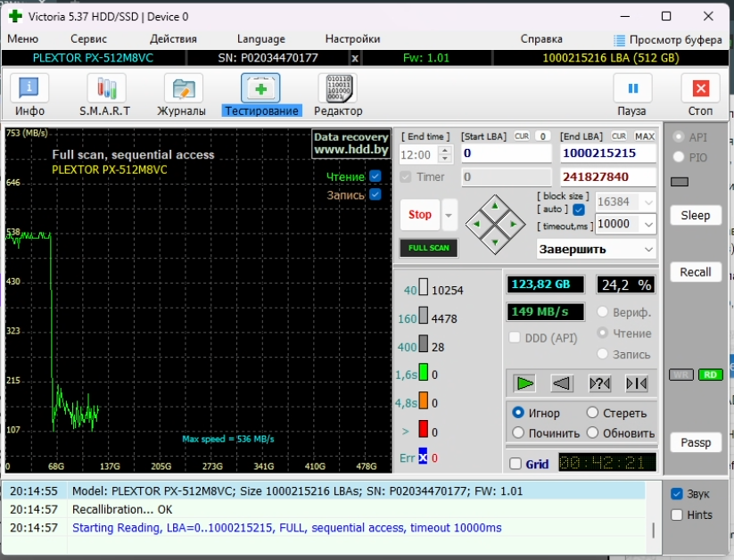The width and height of the screenshot is (734, 560).
Task: Click the End time spinner arrows
Action: pyautogui.click(x=445, y=154)
